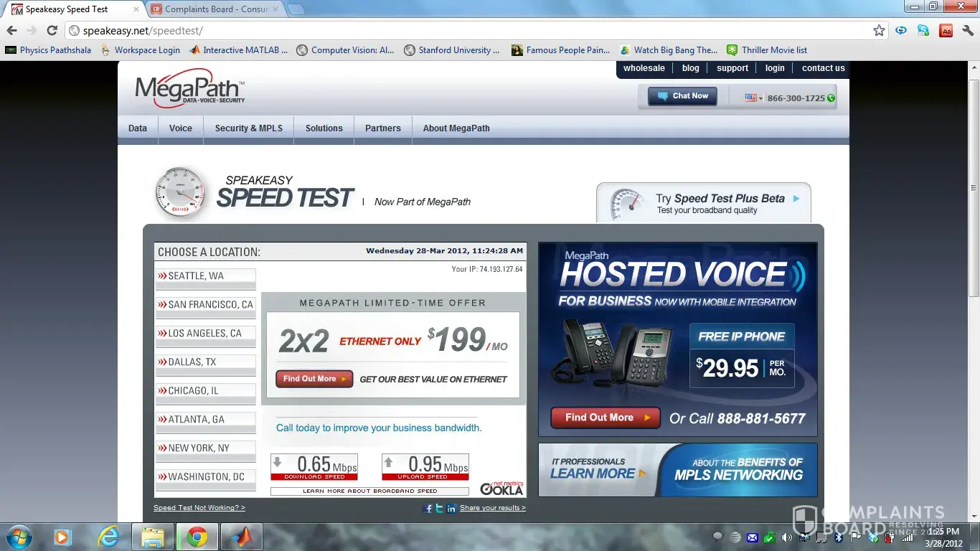The height and width of the screenshot is (551, 980).
Task: Click the wholesale link in top bar
Action: (x=644, y=68)
